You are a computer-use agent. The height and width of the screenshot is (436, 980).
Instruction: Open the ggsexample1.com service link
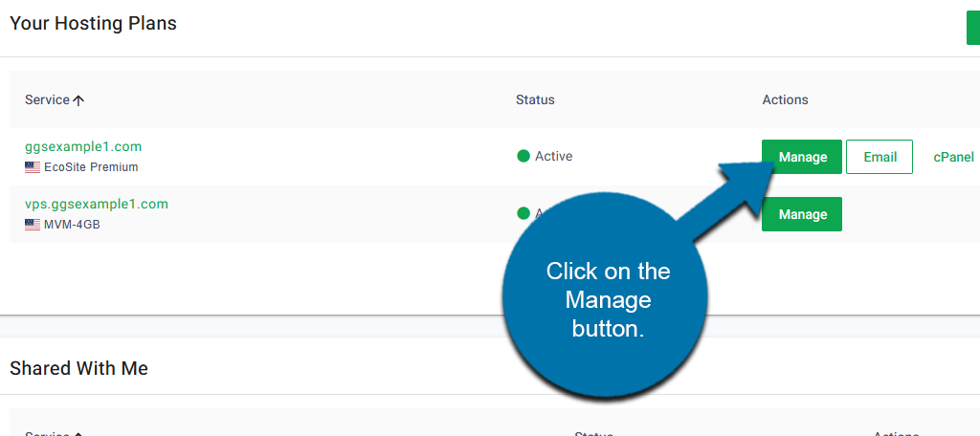tap(83, 146)
